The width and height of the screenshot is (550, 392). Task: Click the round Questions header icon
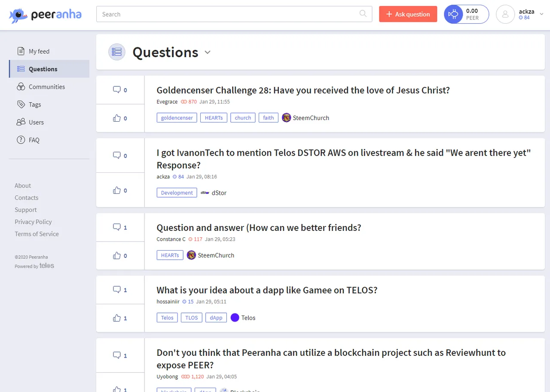point(116,52)
